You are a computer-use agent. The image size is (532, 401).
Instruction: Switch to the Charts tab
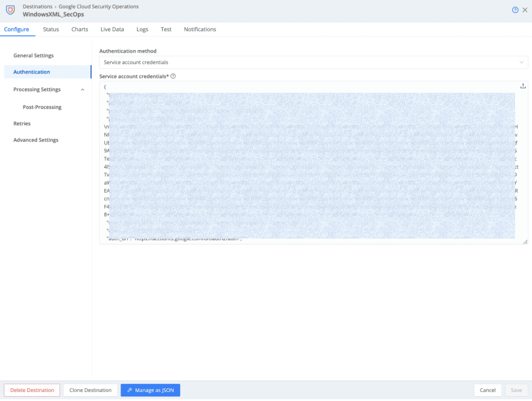(x=80, y=29)
